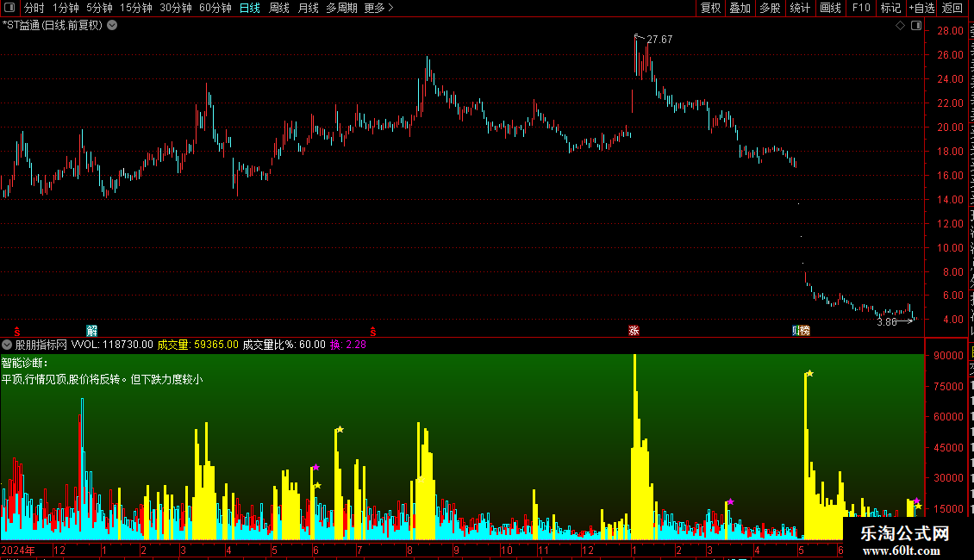
Task: Click the 涨 event marker icon
Action: click(x=634, y=330)
